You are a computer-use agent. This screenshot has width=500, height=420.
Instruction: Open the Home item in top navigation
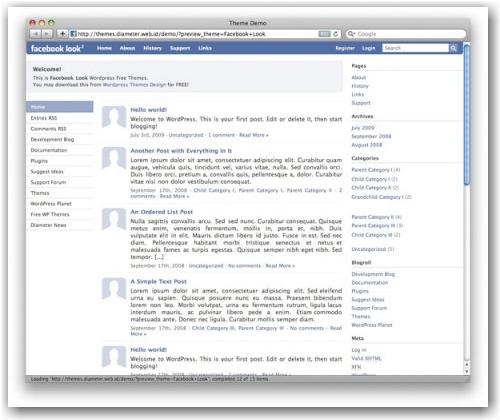(104, 48)
